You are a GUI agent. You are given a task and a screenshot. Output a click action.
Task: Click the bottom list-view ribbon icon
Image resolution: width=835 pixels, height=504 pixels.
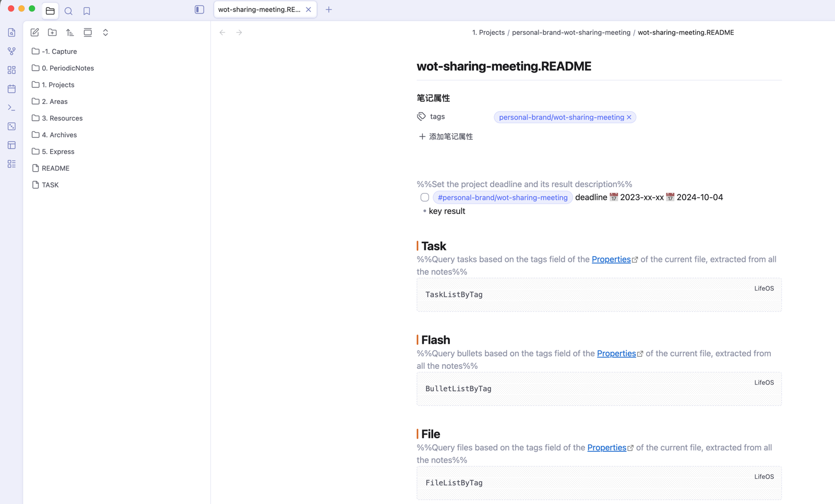pyautogui.click(x=11, y=164)
